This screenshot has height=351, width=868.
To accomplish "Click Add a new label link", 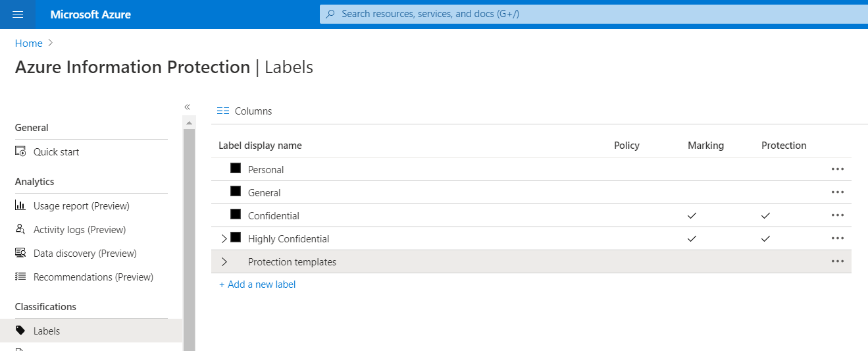I will pos(257,284).
